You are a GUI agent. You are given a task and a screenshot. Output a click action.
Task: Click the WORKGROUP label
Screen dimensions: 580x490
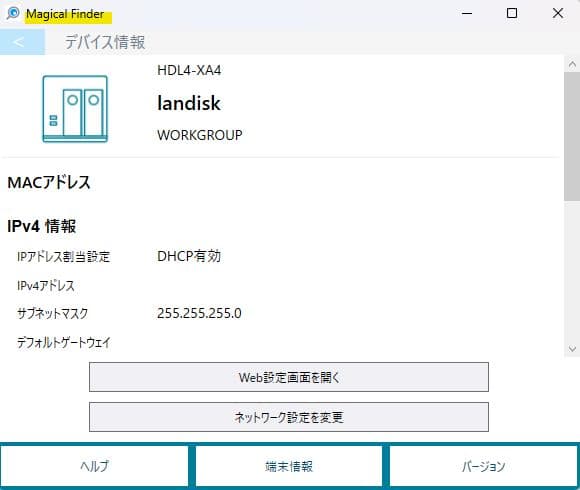click(200, 135)
